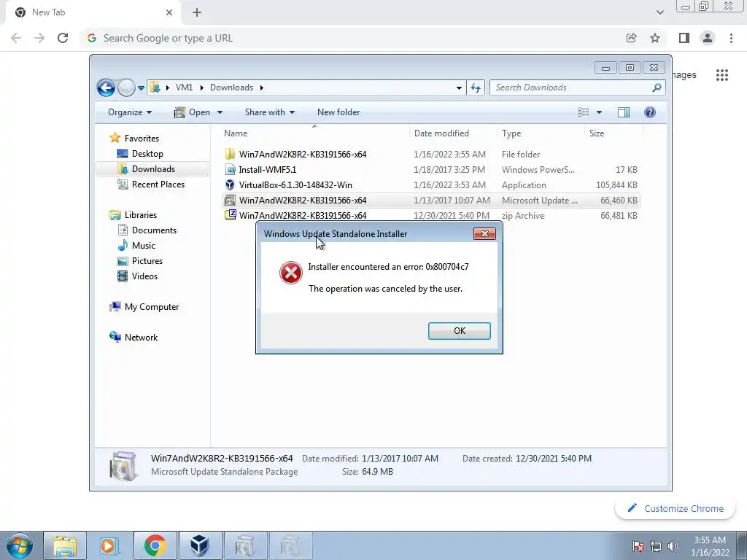Click OK in the installer error dialog
Viewport: 747px width, 560px height.
(x=460, y=331)
